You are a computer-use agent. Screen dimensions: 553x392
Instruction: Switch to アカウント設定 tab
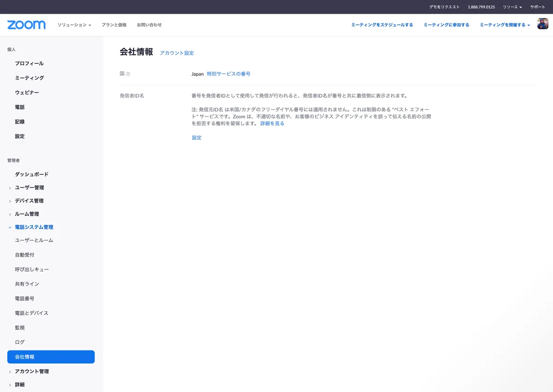tap(177, 53)
